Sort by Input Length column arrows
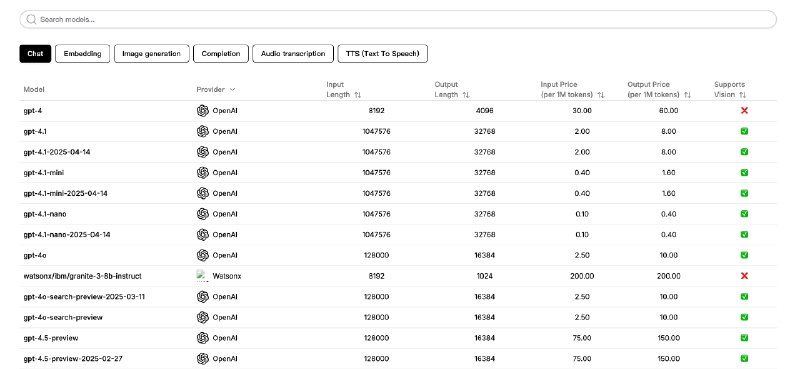Screen dimensions: 800x369 (358, 95)
